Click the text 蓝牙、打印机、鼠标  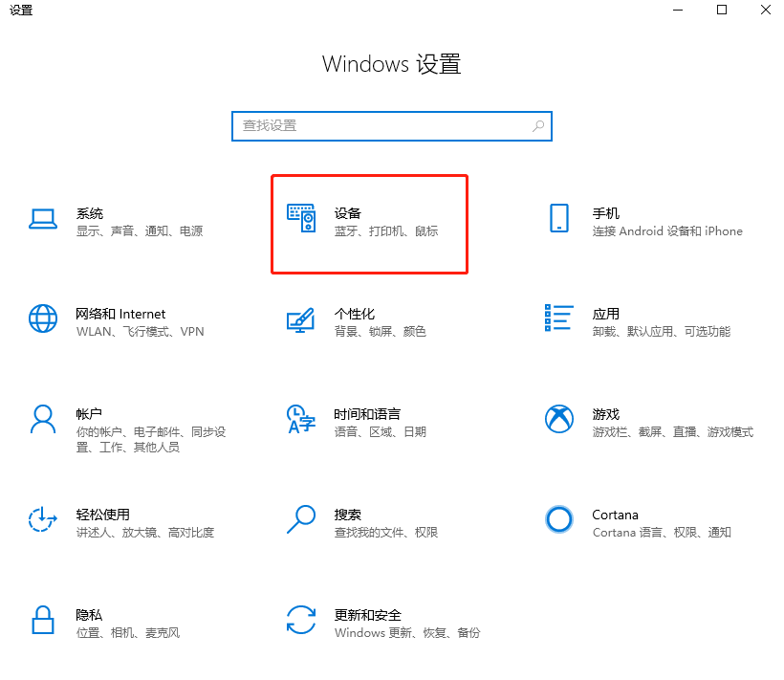[x=386, y=231]
